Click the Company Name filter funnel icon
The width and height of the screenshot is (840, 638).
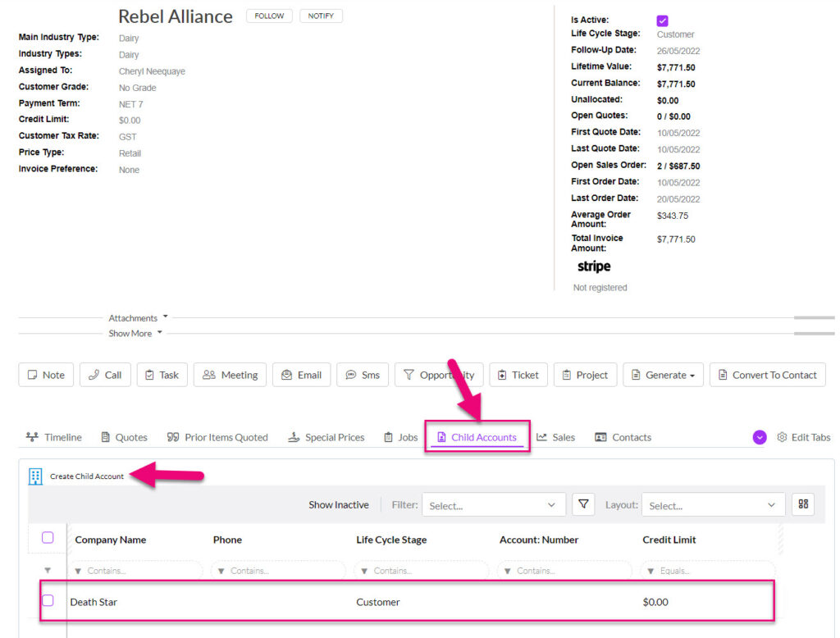[x=78, y=571]
